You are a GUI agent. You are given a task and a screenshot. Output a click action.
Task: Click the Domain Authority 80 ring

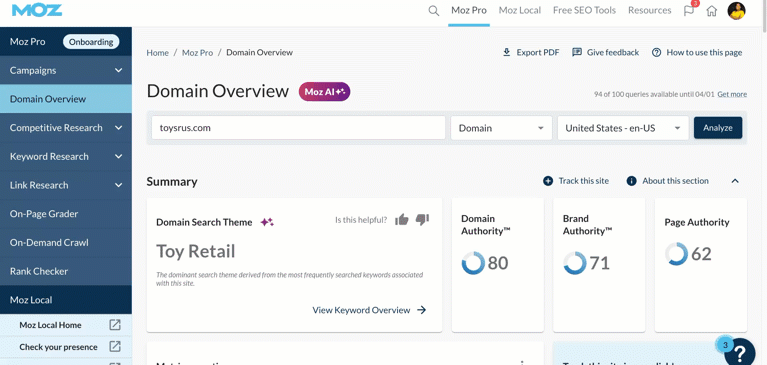coord(473,263)
